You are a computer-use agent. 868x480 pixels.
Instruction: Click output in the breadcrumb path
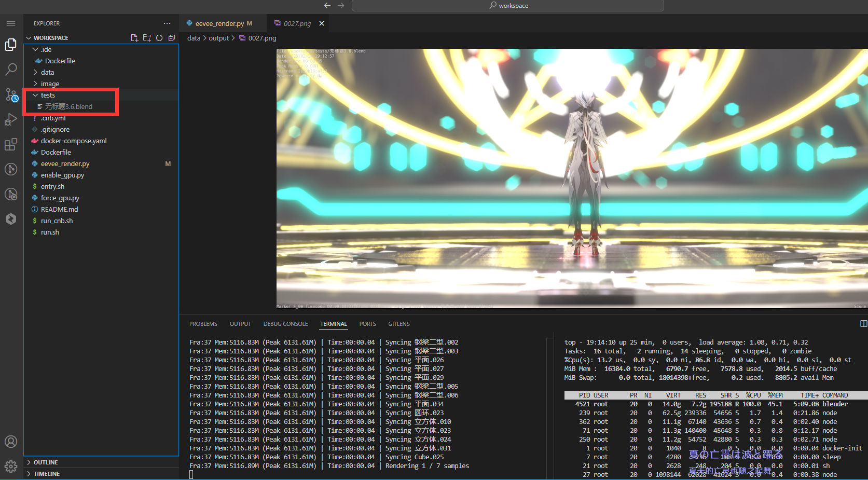(218, 38)
